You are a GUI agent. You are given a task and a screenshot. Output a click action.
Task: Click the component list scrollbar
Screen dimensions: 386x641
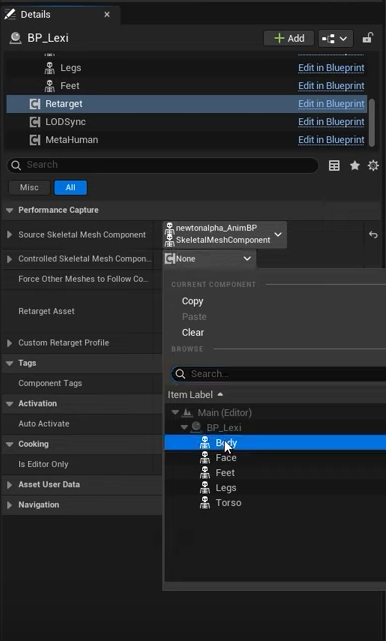point(372,123)
